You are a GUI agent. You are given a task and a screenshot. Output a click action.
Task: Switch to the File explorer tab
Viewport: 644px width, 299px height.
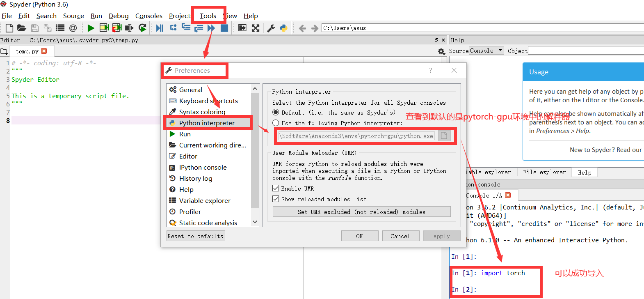pyautogui.click(x=544, y=172)
